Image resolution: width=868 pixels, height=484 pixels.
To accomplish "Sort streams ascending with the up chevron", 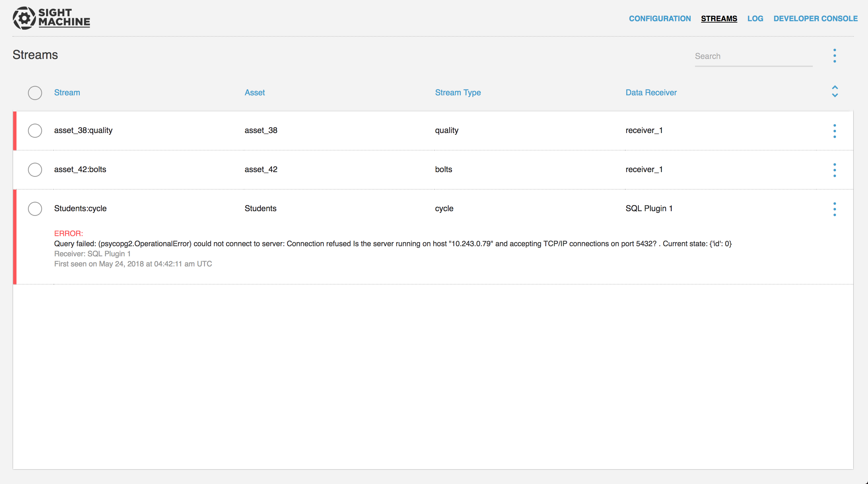I will point(835,88).
